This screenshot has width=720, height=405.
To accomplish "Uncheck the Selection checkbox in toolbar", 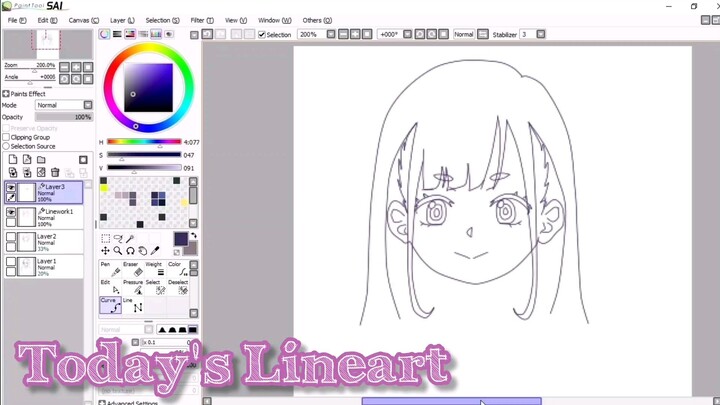I will (262, 35).
